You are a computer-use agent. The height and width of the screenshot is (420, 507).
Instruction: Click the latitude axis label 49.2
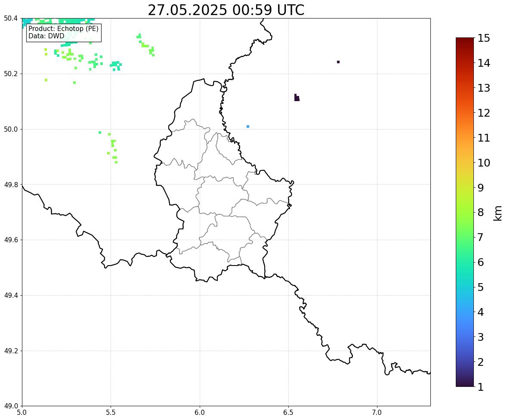(x=11, y=351)
